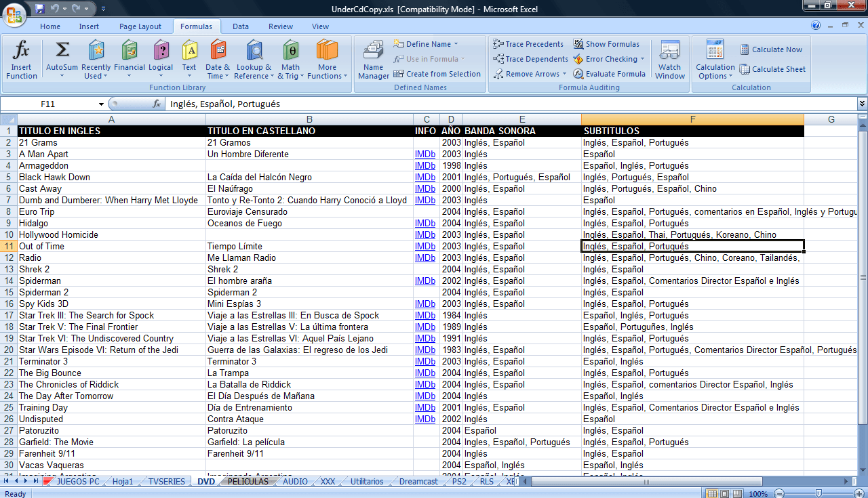This screenshot has height=498, width=868.
Task: Open the Define Name dropdown arrow
Action: (456, 44)
